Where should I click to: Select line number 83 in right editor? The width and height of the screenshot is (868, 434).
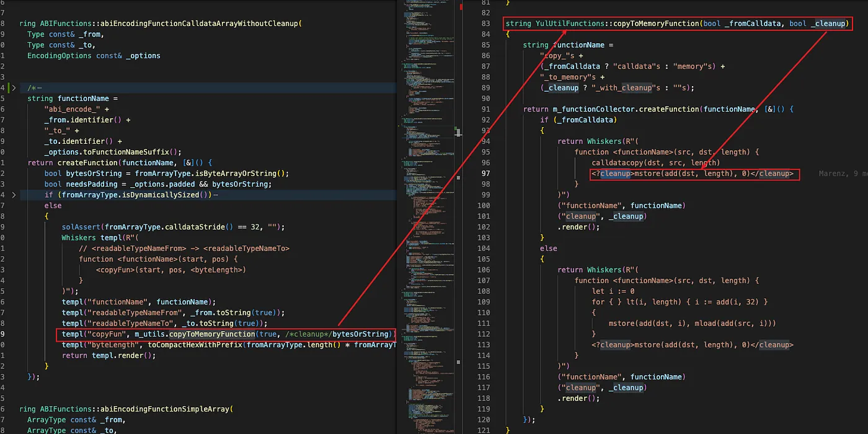point(485,24)
